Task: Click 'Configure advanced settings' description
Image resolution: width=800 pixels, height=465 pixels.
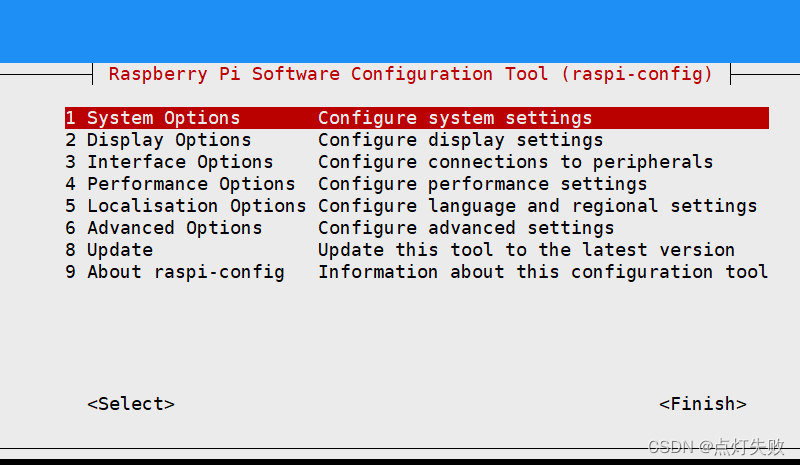Action: point(466,228)
